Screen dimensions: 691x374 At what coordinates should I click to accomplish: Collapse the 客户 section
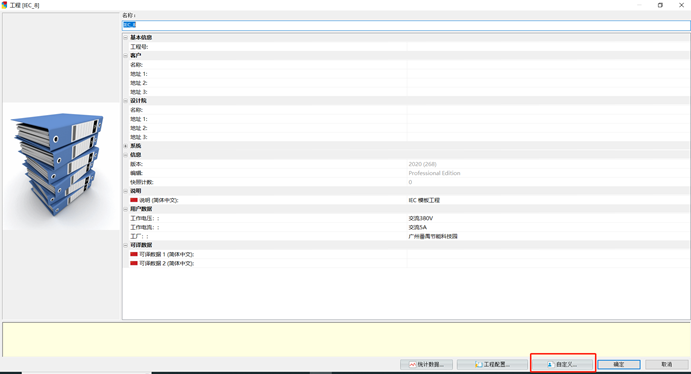[x=126, y=56]
